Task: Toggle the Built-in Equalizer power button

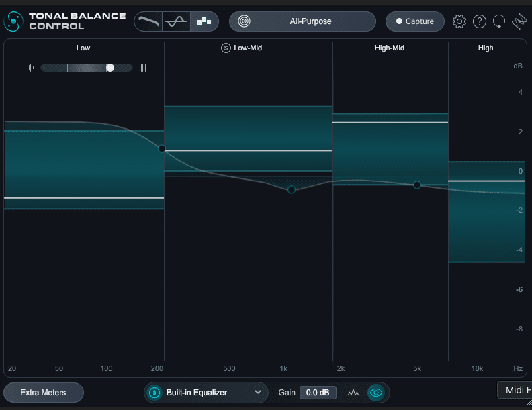Action: (x=154, y=393)
